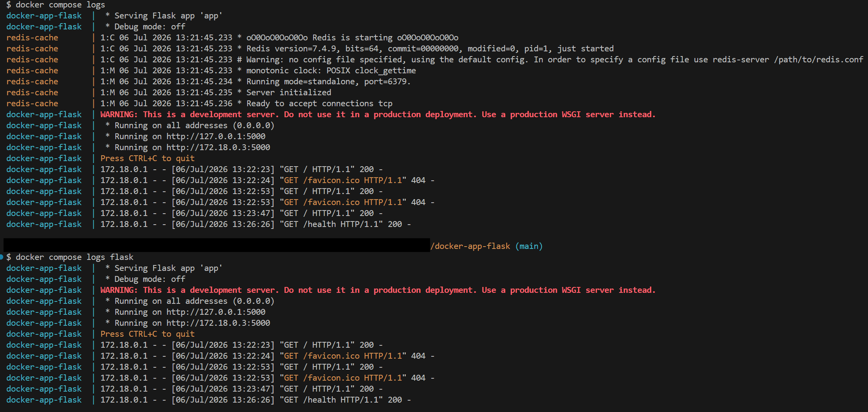The image size is (868, 412).
Task: Click the /docker-app-flask directory in the prompt
Action: 470,246
